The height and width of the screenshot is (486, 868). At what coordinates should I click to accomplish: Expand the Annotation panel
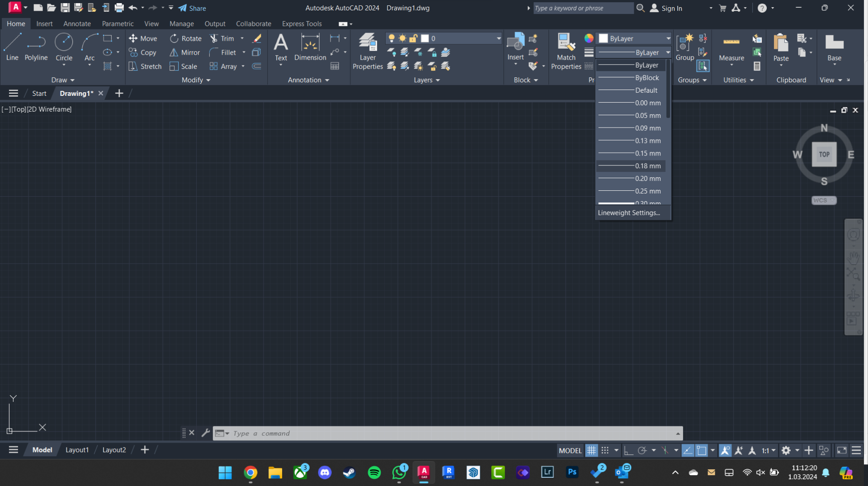pyautogui.click(x=309, y=80)
